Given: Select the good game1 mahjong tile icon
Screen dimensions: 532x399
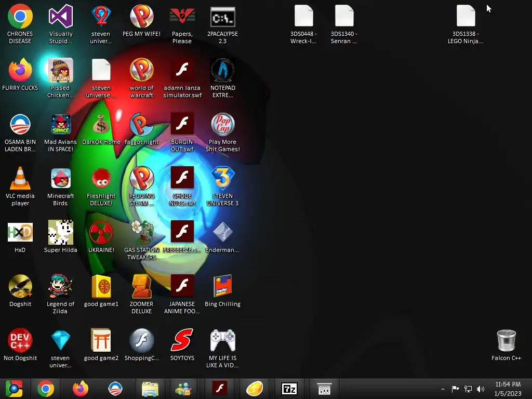Looking at the screenshot, I should click(101, 291).
